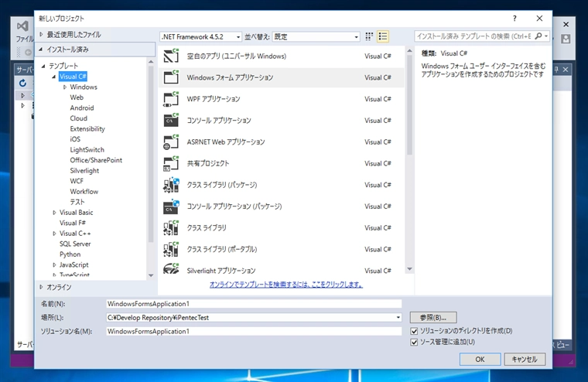Screen dimensions: 588x382
Task: Click the search magnifier icon
Action: tap(538, 36)
